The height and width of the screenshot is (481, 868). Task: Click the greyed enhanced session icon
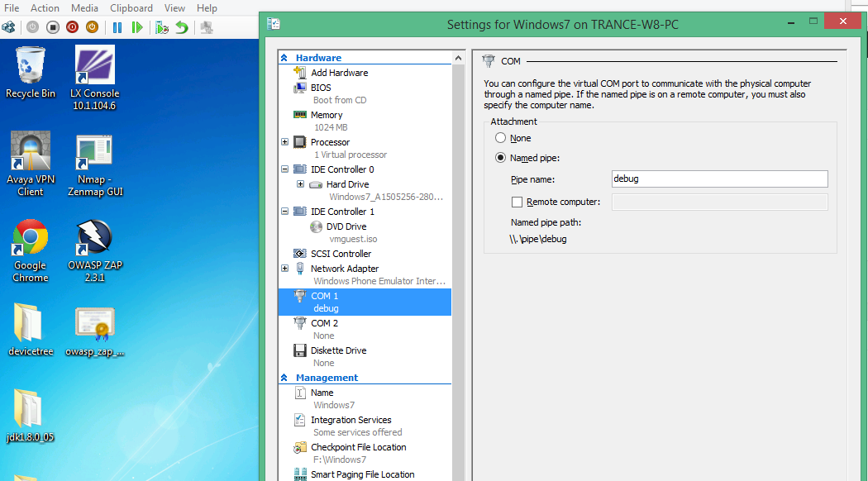(207, 27)
